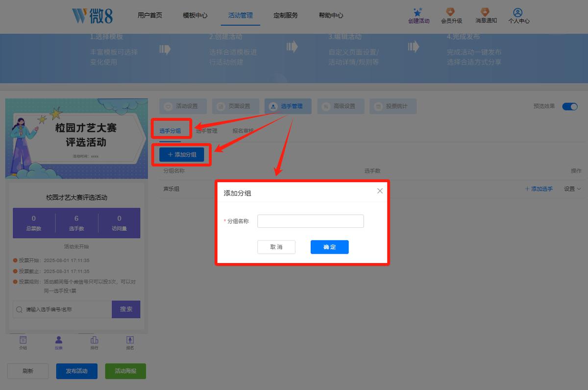Image resolution: width=588 pixels, height=390 pixels.
Task: Open 会员升级 membership upgrade icon
Action: tap(451, 12)
